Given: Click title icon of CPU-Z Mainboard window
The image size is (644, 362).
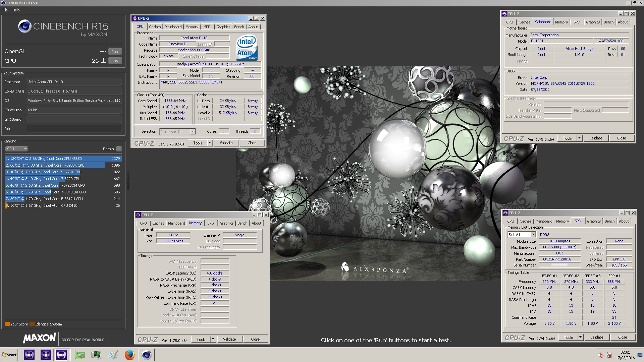Looking at the screenshot, I should coord(504,14).
